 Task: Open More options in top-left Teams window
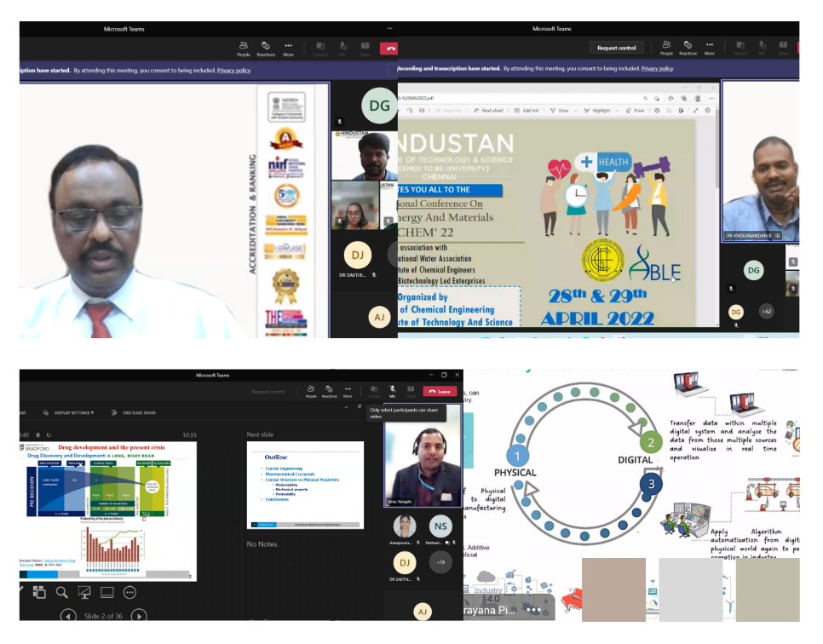coord(288,49)
